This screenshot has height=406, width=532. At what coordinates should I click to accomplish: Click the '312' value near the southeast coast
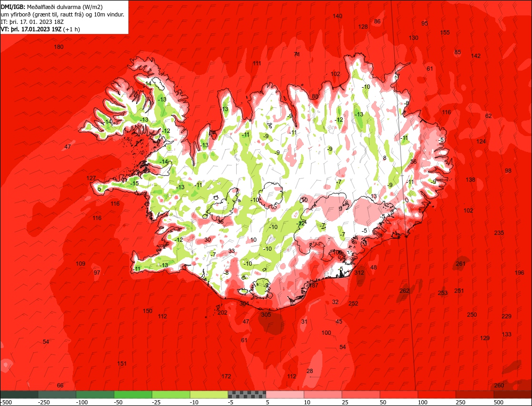359,273
